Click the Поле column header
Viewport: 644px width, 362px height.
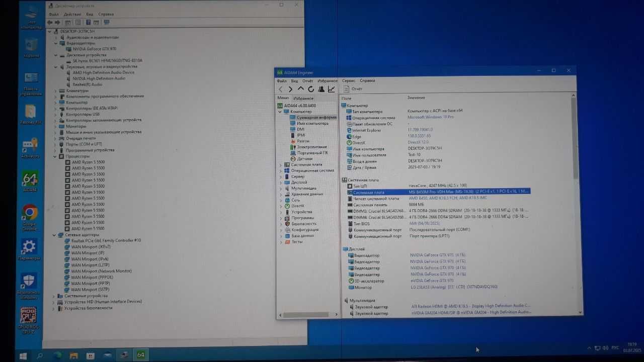tap(347, 99)
